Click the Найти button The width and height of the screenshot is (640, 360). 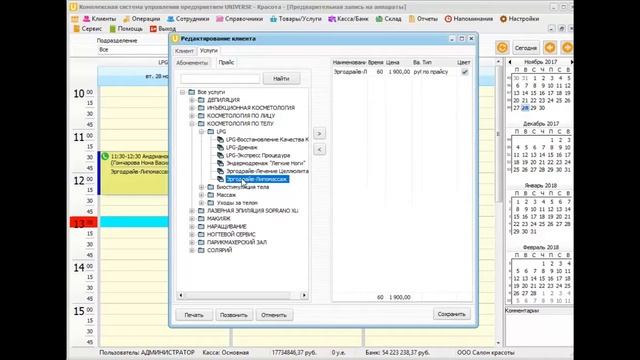(281, 78)
